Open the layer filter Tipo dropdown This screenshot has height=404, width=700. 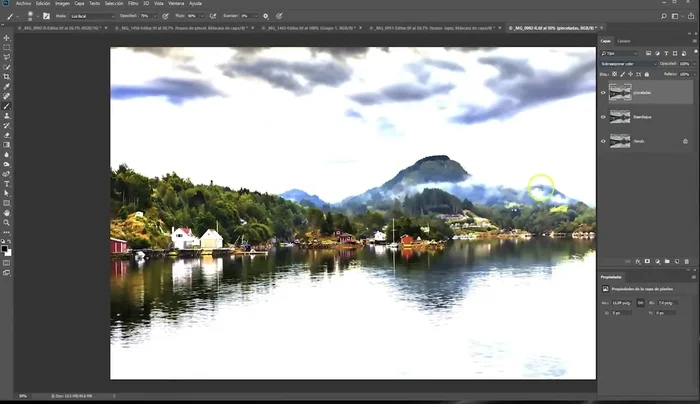pyautogui.click(x=621, y=52)
